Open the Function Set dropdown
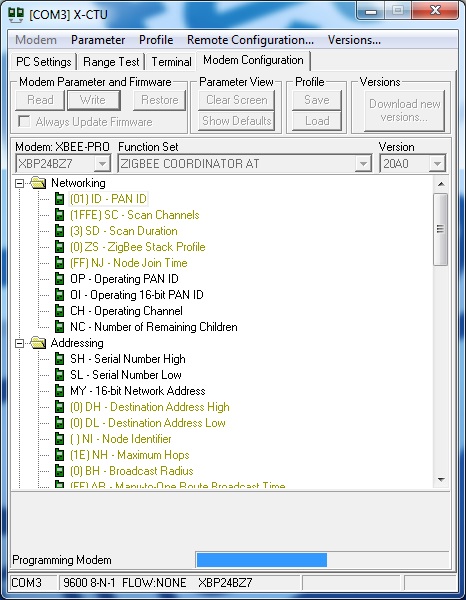Viewport: 466px width, 600px height. [363, 164]
